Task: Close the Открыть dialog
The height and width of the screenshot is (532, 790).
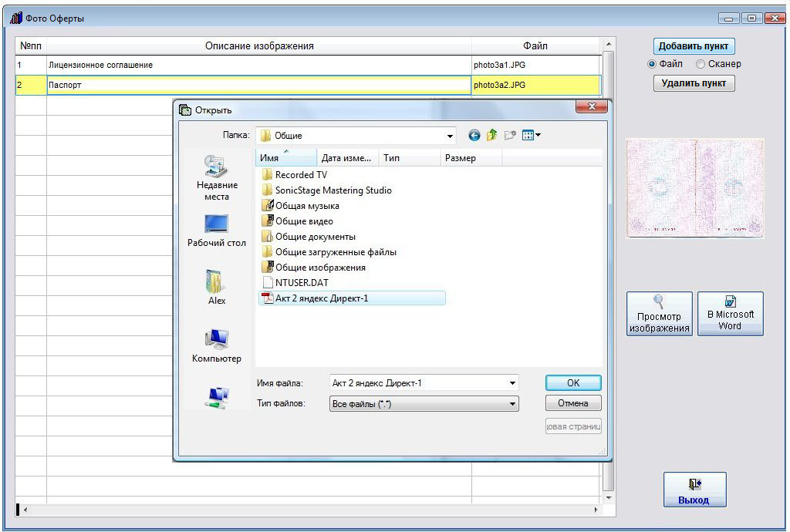Action: 592,106
